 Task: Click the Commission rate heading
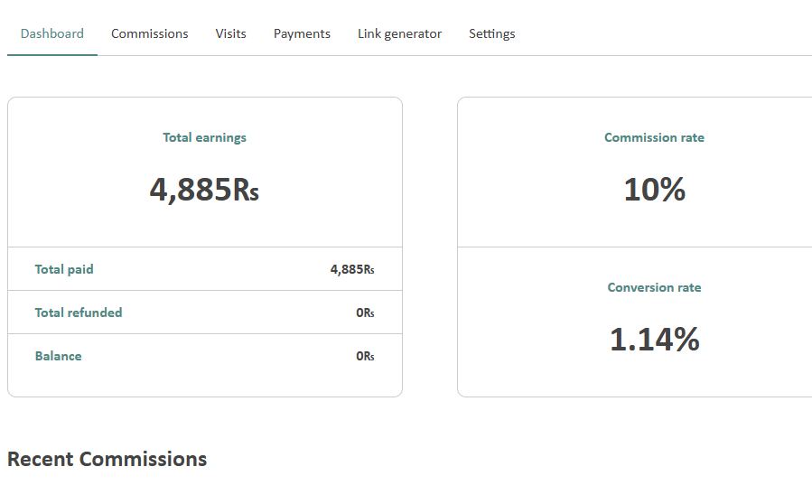(x=654, y=138)
